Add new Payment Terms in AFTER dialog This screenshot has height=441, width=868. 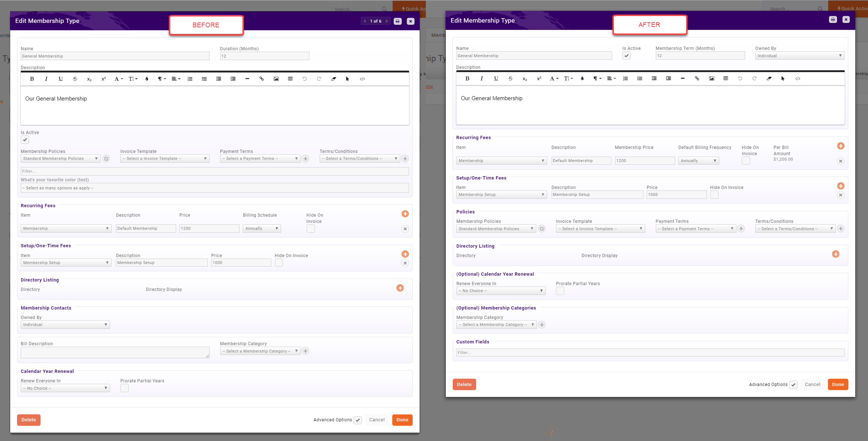point(741,229)
